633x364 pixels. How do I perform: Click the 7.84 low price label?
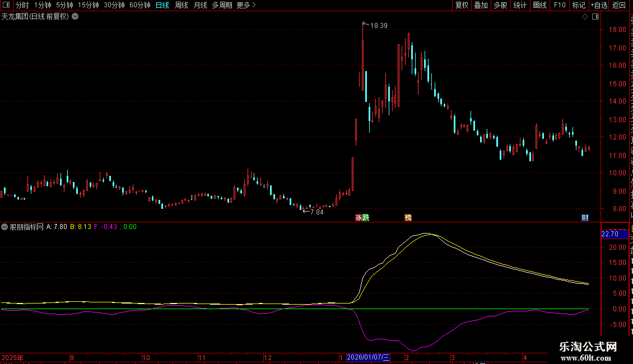[x=317, y=212]
